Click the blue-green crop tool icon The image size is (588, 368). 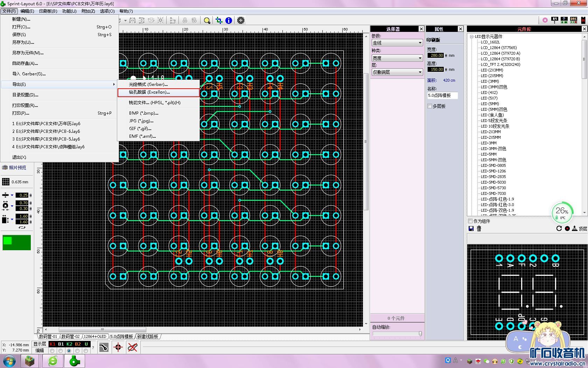(x=219, y=20)
